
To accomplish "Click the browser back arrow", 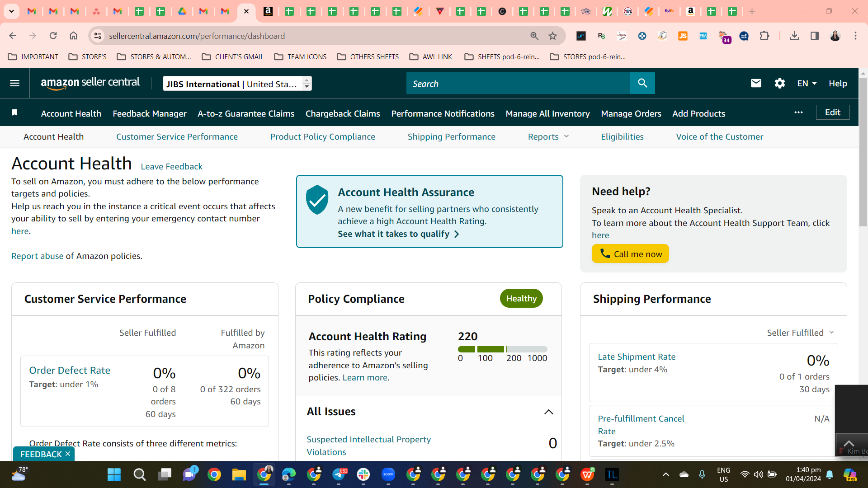I will pos(13,36).
